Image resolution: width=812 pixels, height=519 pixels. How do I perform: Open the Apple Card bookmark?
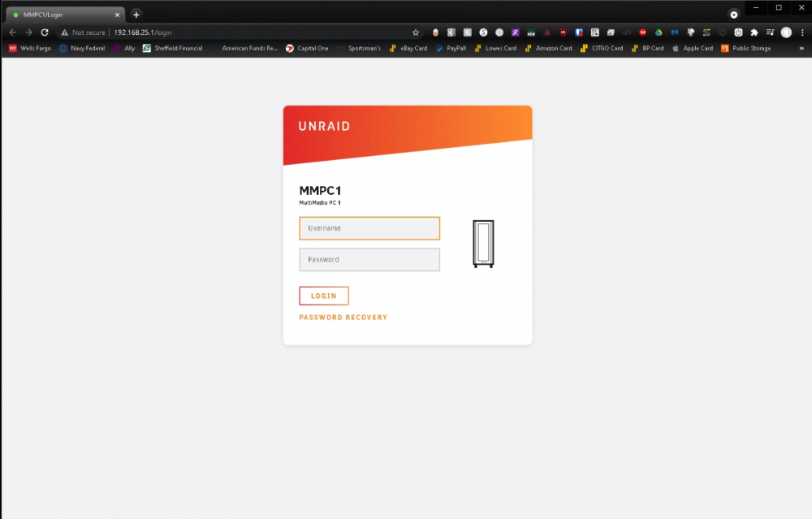tap(693, 48)
